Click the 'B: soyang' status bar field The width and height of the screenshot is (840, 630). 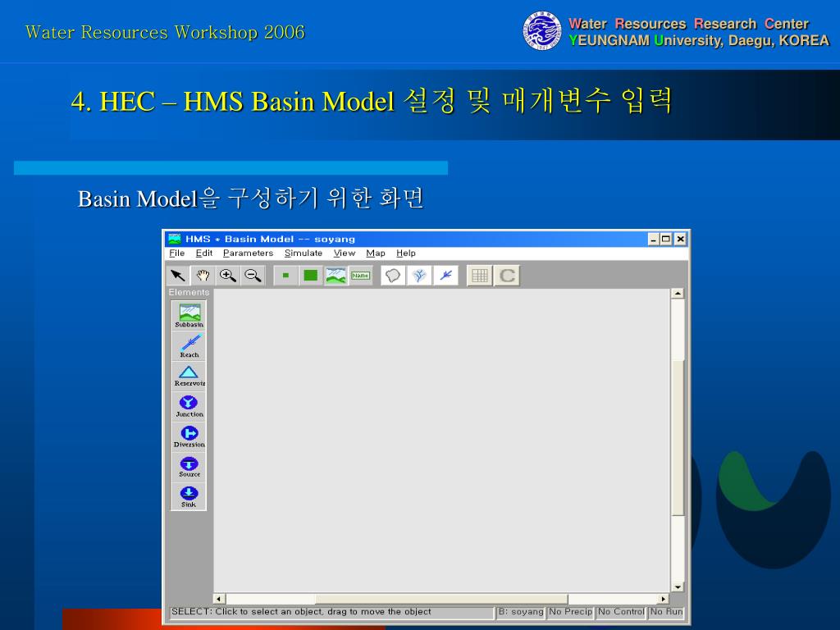tap(520, 612)
